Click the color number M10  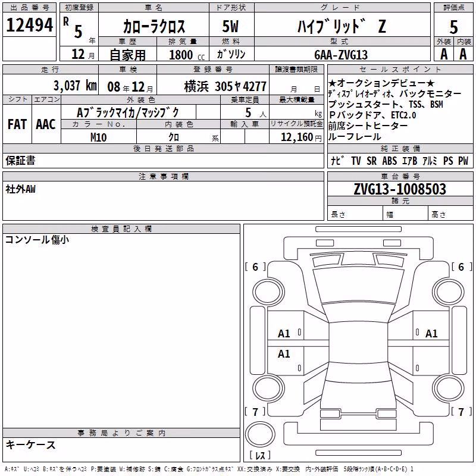[x=99, y=137]
